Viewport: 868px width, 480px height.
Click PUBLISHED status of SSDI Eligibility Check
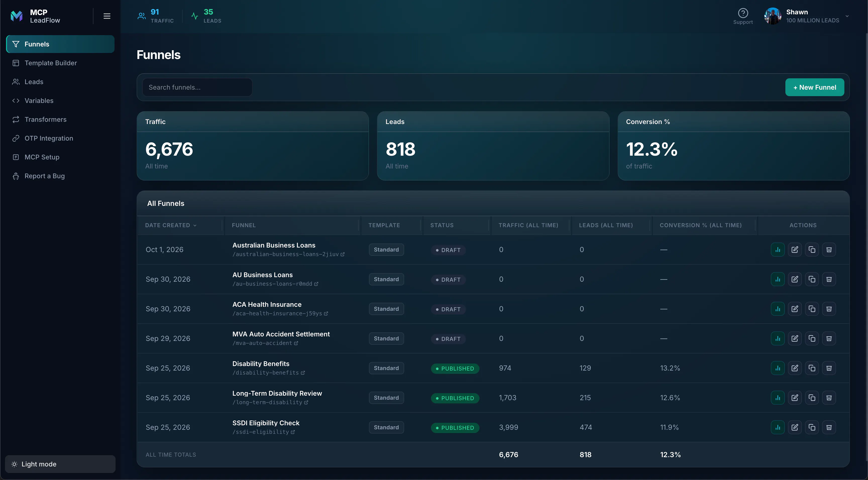pos(455,428)
